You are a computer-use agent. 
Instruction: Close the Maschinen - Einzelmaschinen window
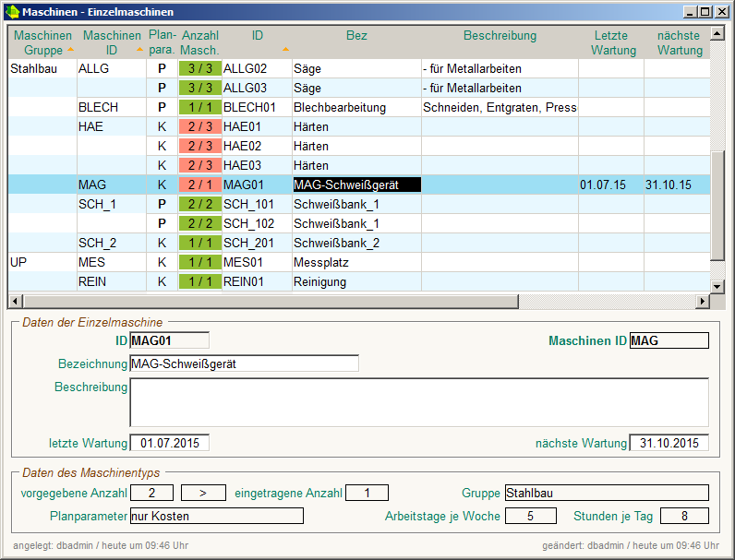click(722, 12)
